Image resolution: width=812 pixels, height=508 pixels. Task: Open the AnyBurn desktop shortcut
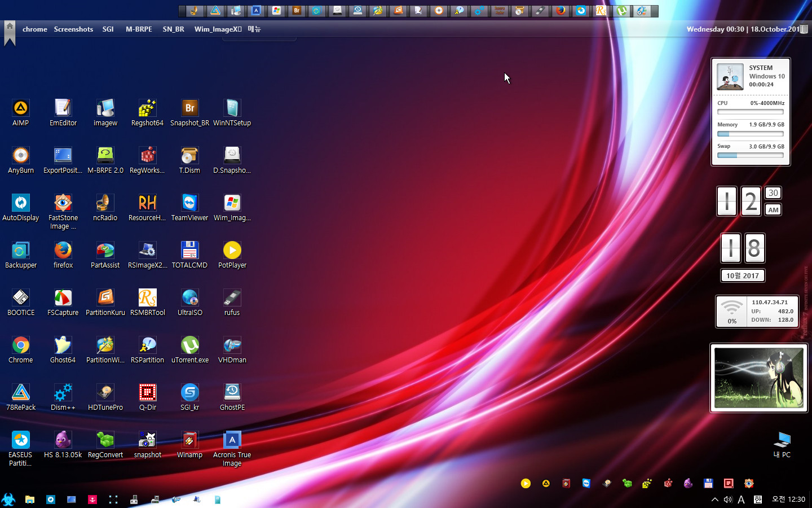[21, 160]
